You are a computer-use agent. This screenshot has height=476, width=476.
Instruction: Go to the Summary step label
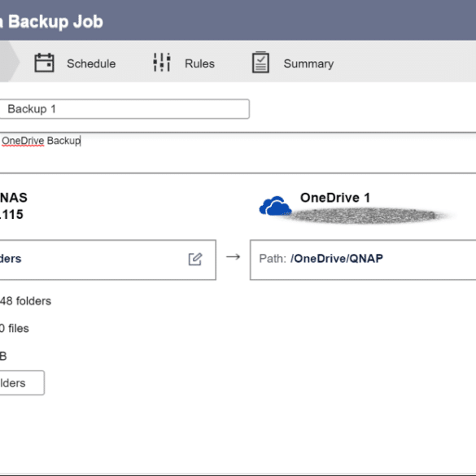(308, 63)
